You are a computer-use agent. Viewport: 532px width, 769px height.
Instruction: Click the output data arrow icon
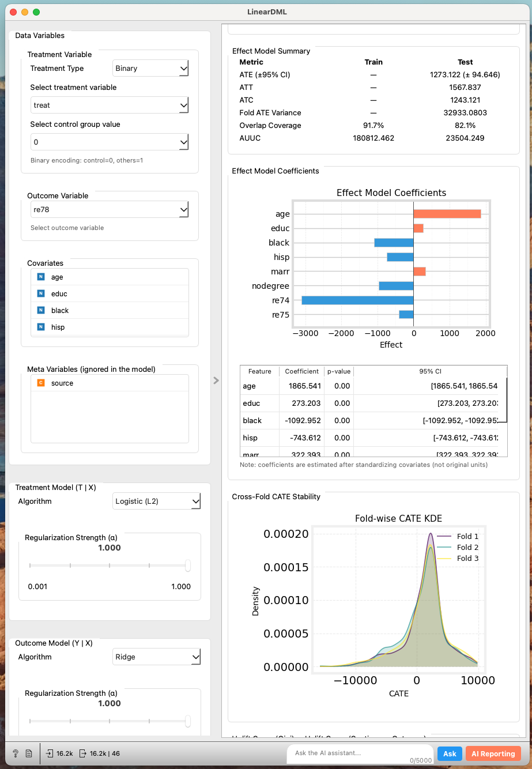[x=83, y=753]
